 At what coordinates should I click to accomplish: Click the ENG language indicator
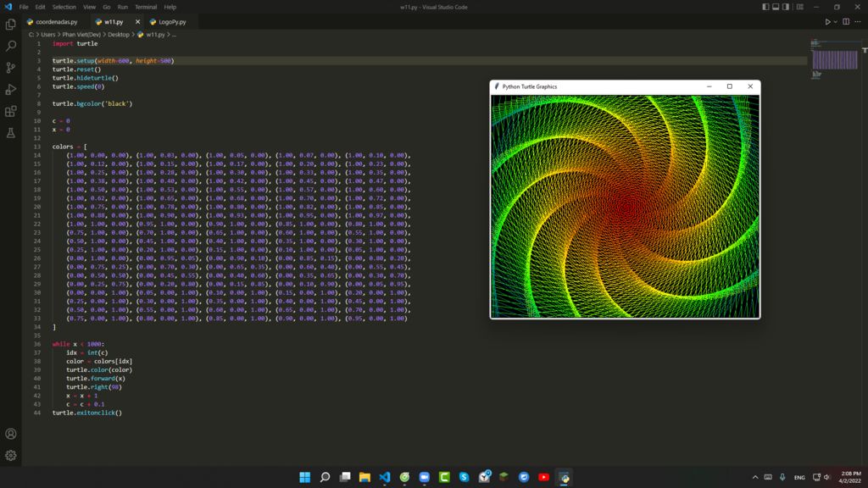[x=799, y=478]
